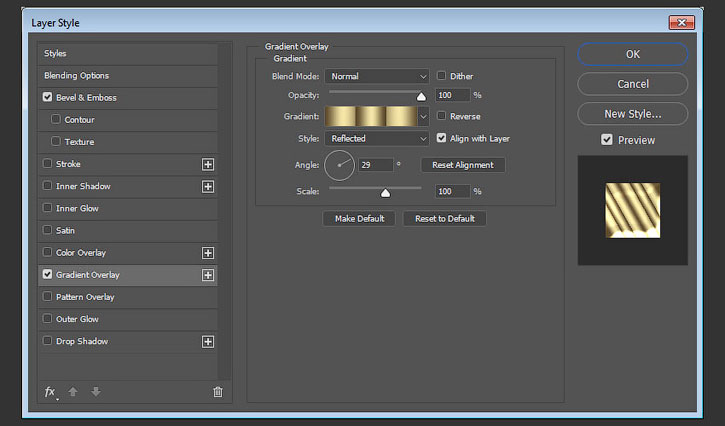Enable the Satin checkbox

(47, 230)
